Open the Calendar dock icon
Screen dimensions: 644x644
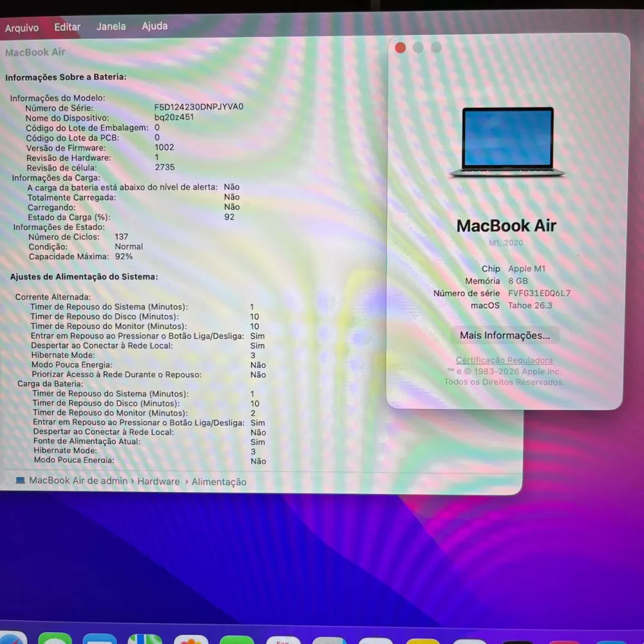(x=283, y=639)
